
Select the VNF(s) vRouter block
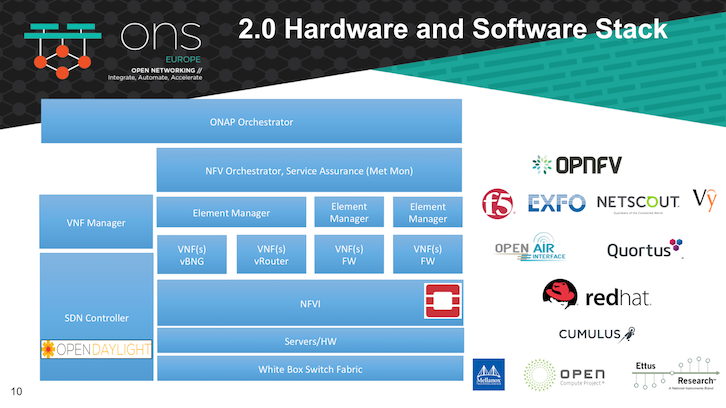(271, 254)
